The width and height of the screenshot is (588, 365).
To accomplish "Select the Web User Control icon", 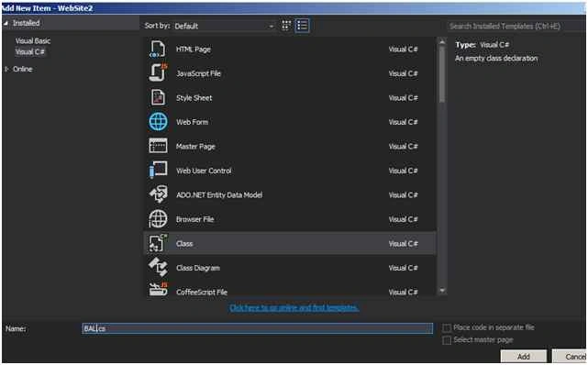I will [x=158, y=171].
